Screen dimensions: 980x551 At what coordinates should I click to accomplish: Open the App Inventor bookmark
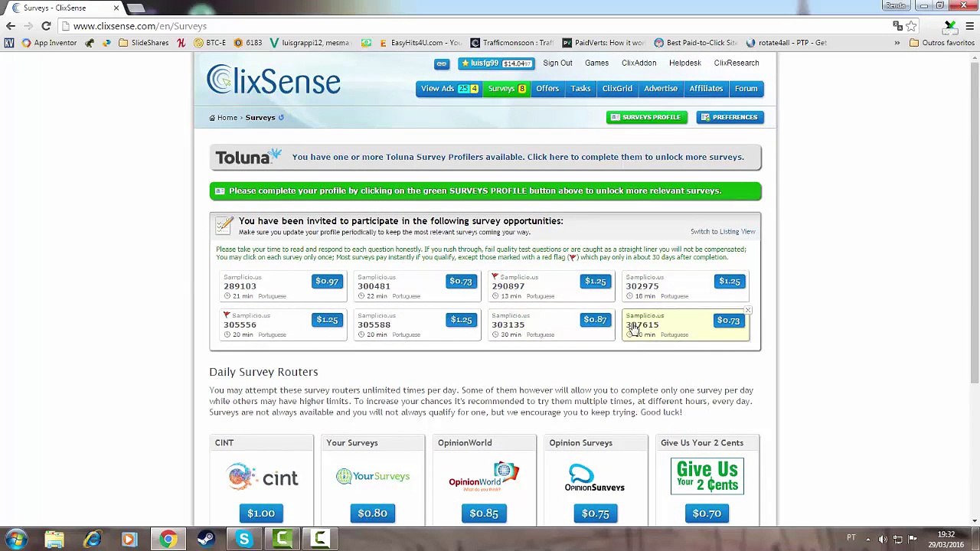click(x=49, y=43)
